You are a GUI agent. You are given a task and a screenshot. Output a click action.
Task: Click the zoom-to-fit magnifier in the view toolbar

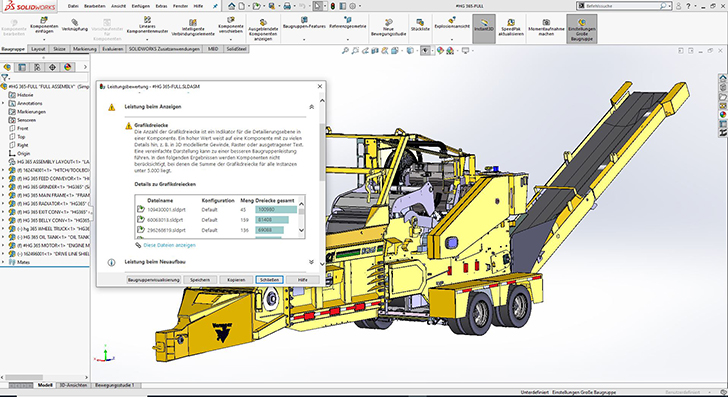coord(345,51)
